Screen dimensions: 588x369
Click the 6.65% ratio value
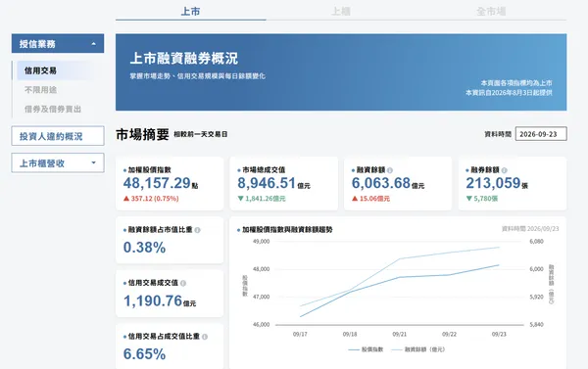click(x=144, y=354)
